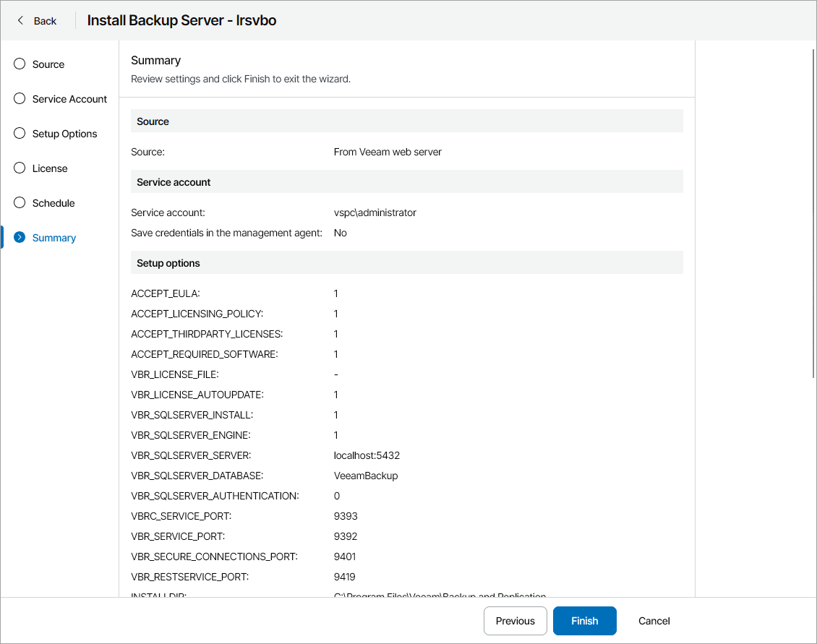Click Cancel to exit the wizard

(653, 620)
